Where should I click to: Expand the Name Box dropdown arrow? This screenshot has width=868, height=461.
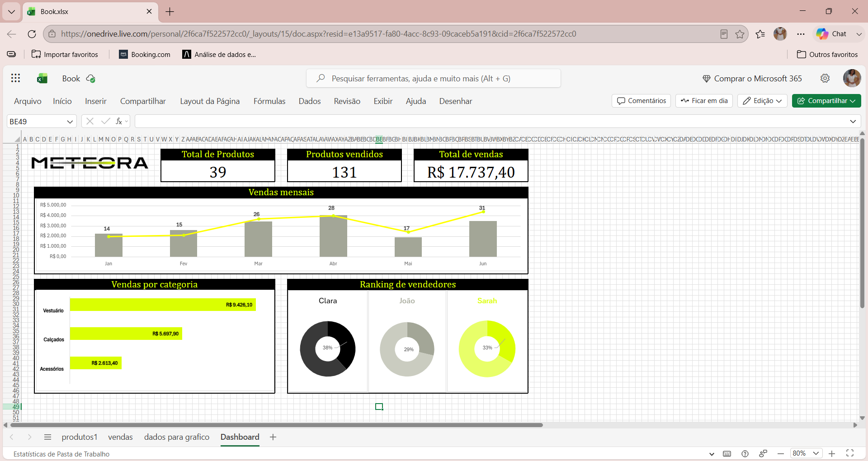pyautogui.click(x=70, y=122)
